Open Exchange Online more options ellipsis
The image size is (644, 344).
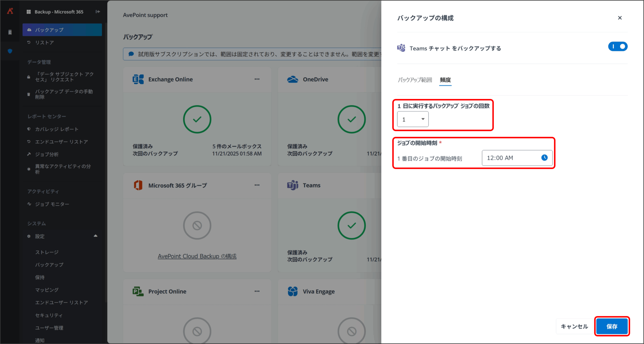click(257, 79)
